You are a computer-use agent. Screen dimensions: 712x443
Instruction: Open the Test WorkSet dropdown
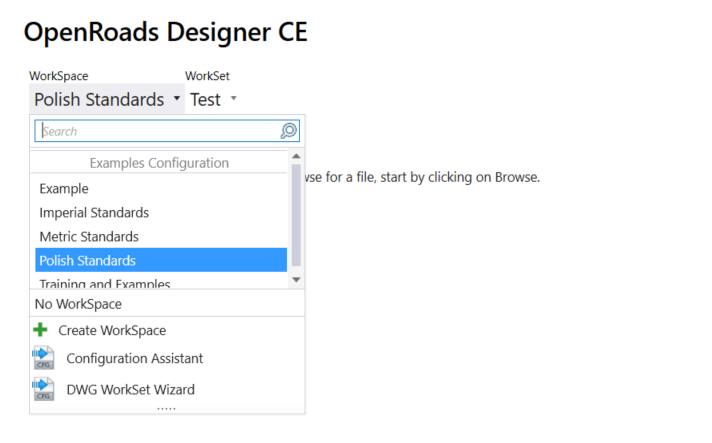(x=213, y=99)
